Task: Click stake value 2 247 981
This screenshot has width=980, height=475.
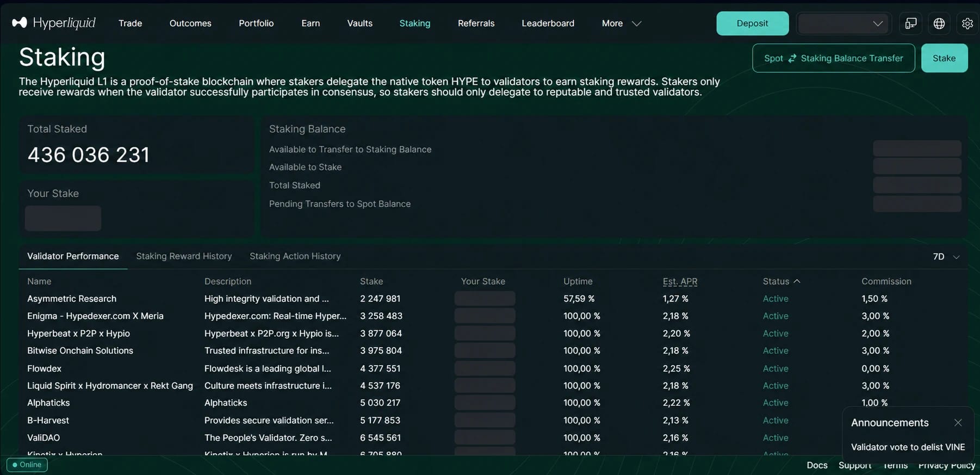Action: 380,299
